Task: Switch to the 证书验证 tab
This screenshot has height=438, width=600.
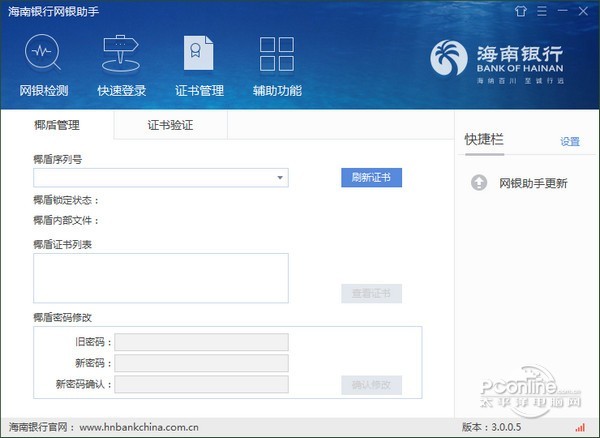Action: pos(171,125)
